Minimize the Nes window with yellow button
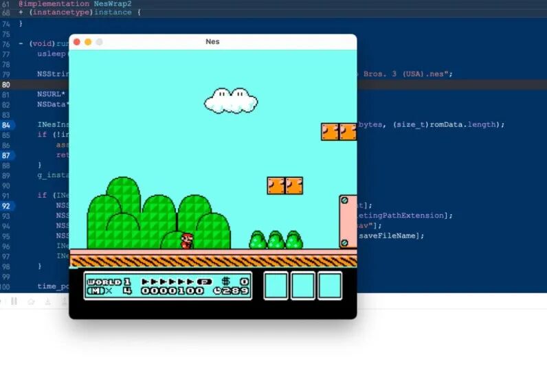Screen dimensions: 547x392 tap(88, 42)
